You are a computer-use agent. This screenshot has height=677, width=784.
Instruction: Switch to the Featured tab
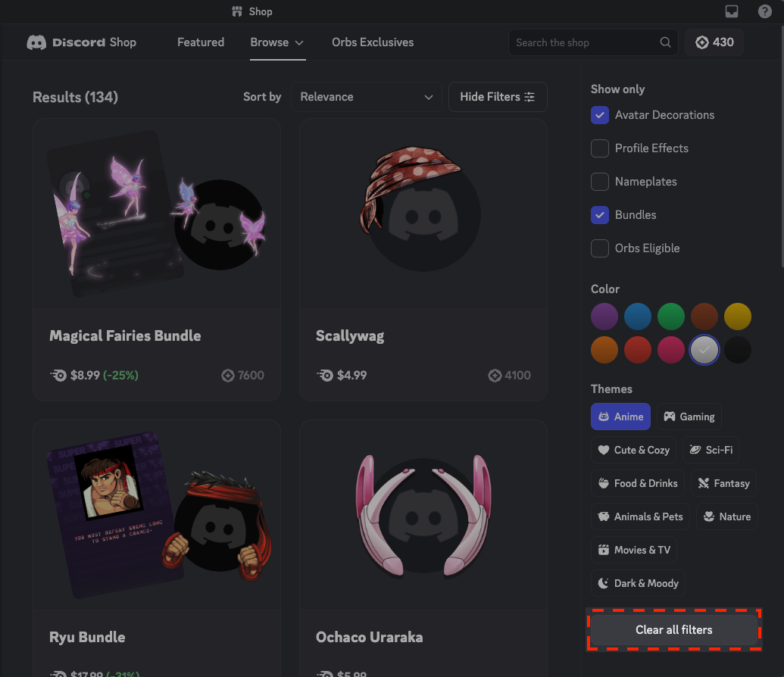click(x=201, y=42)
